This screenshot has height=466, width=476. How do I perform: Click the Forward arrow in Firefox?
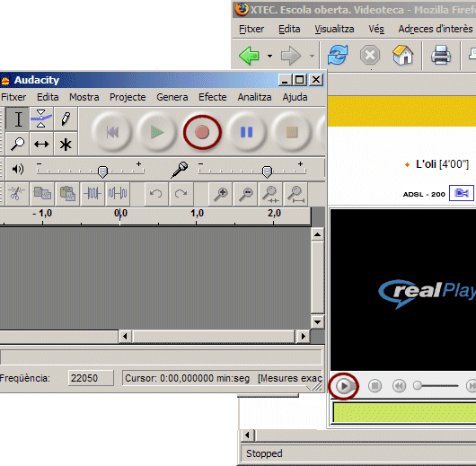[290, 56]
